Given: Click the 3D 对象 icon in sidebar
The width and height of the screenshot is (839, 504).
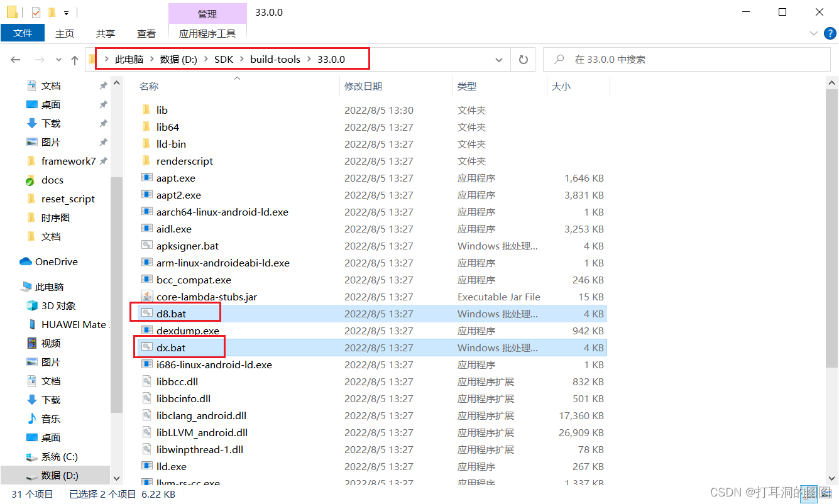Looking at the screenshot, I should (32, 305).
